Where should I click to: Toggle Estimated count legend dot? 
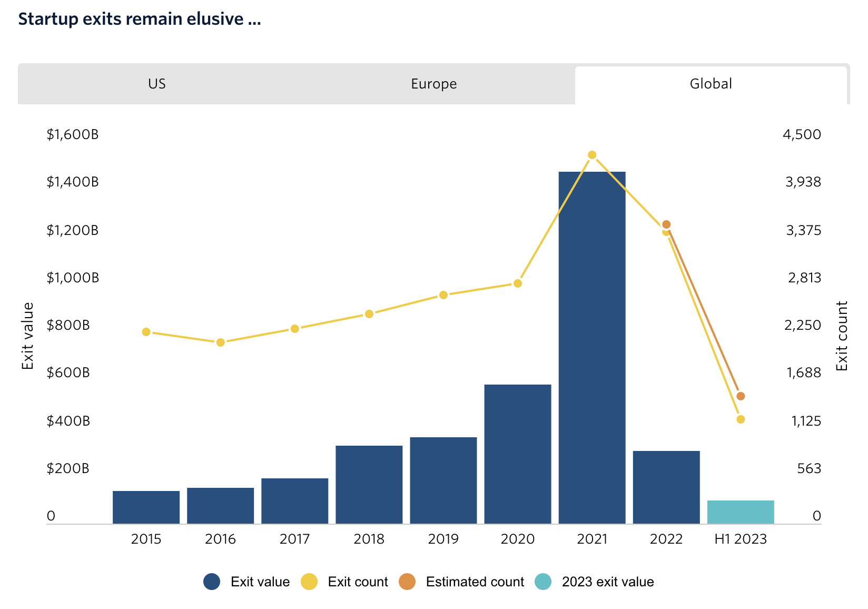[x=407, y=582]
